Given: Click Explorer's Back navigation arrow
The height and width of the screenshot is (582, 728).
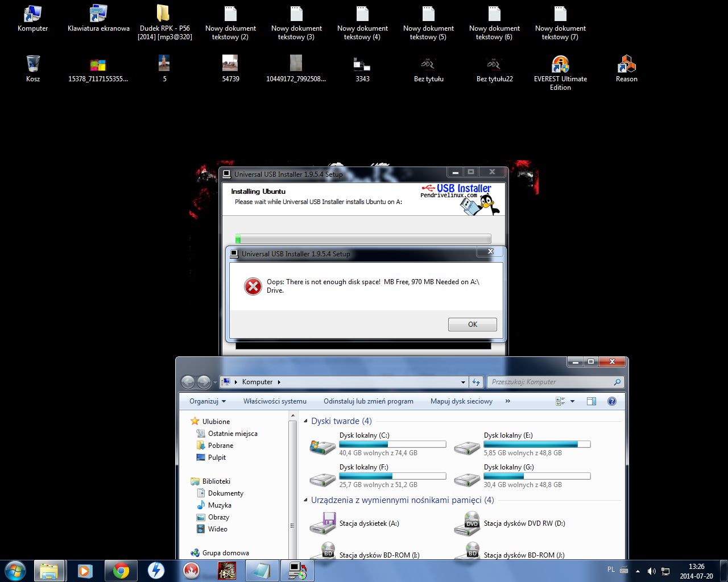Looking at the screenshot, I should (188, 382).
